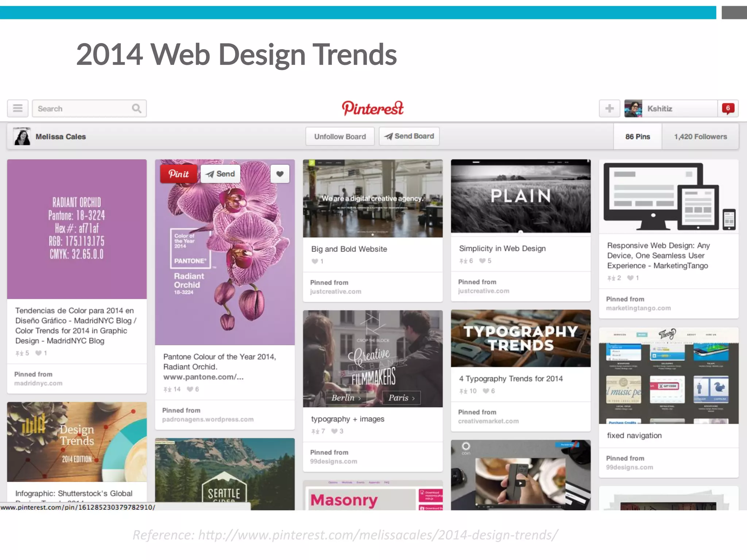Click the Send Board button
The width and height of the screenshot is (747, 560).
pos(409,136)
